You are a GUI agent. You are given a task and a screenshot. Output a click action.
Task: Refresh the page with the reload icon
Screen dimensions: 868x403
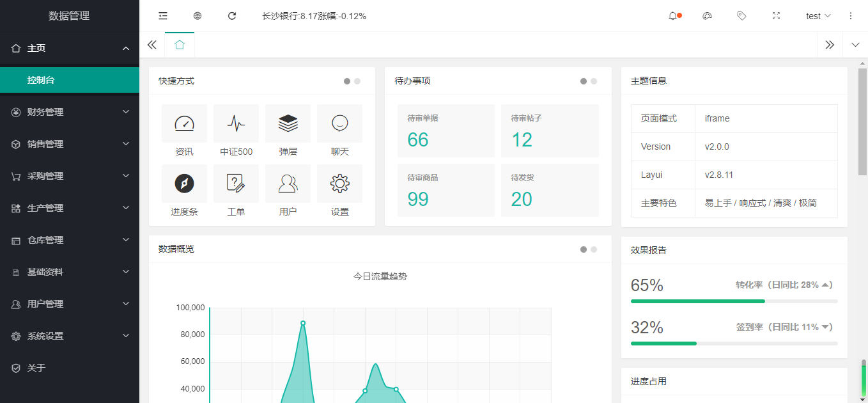click(x=232, y=16)
